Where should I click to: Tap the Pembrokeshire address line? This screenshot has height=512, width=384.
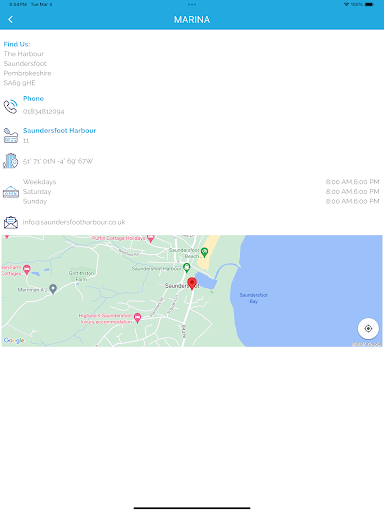[x=27, y=73]
